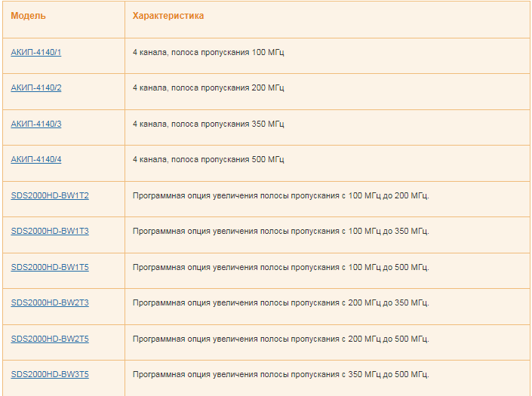
Task: Open the АКИП-4140/2 model link
Action: point(36,87)
